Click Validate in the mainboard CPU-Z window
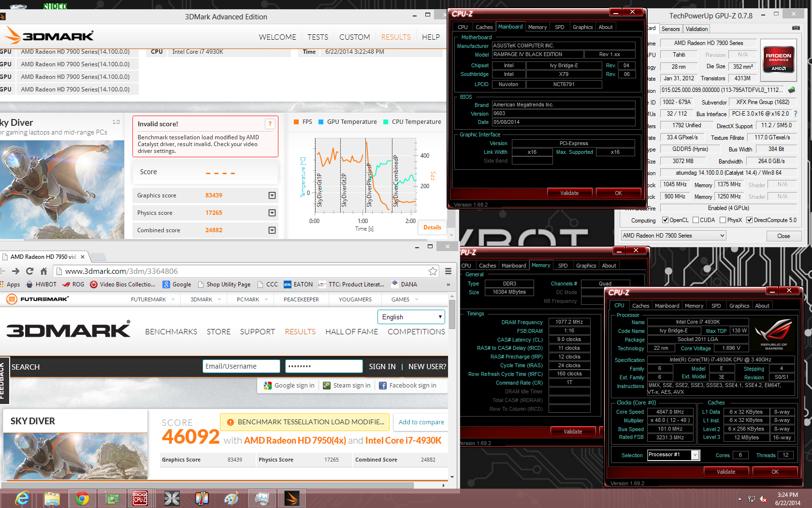The image size is (812, 508). [x=569, y=193]
